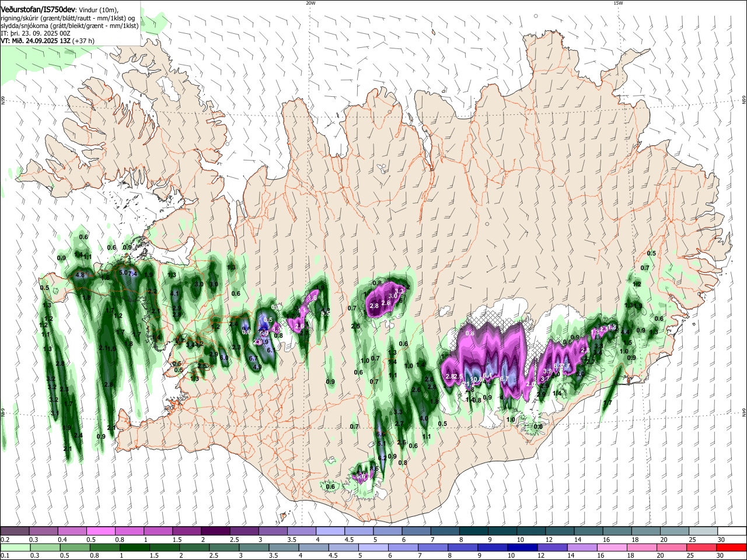Click the pale grey snow swatch between 25 and 30
Viewport: 747px width, 560px height.
coord(704,531)
